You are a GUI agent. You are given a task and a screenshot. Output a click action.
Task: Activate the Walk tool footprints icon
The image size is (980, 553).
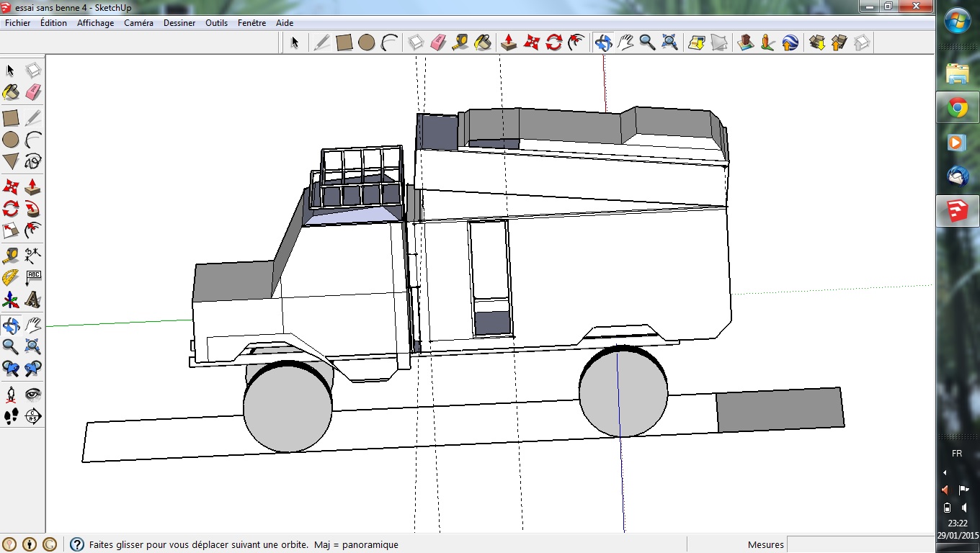click(11, 416)
